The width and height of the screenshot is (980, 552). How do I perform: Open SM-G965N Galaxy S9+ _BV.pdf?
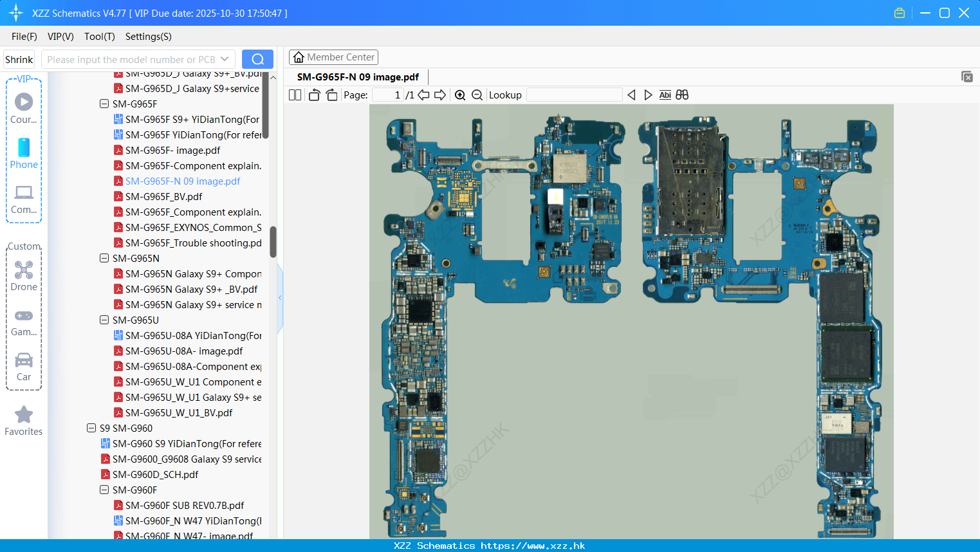191,289
